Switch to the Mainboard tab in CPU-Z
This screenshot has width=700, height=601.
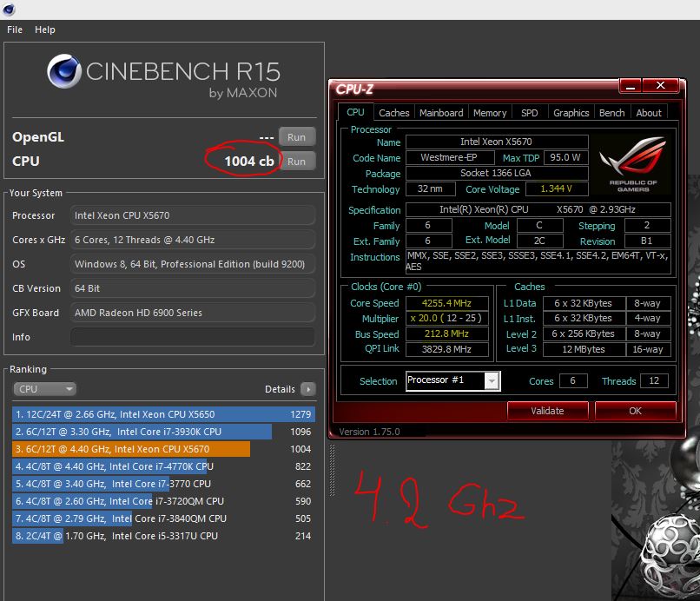coord(441,113)
